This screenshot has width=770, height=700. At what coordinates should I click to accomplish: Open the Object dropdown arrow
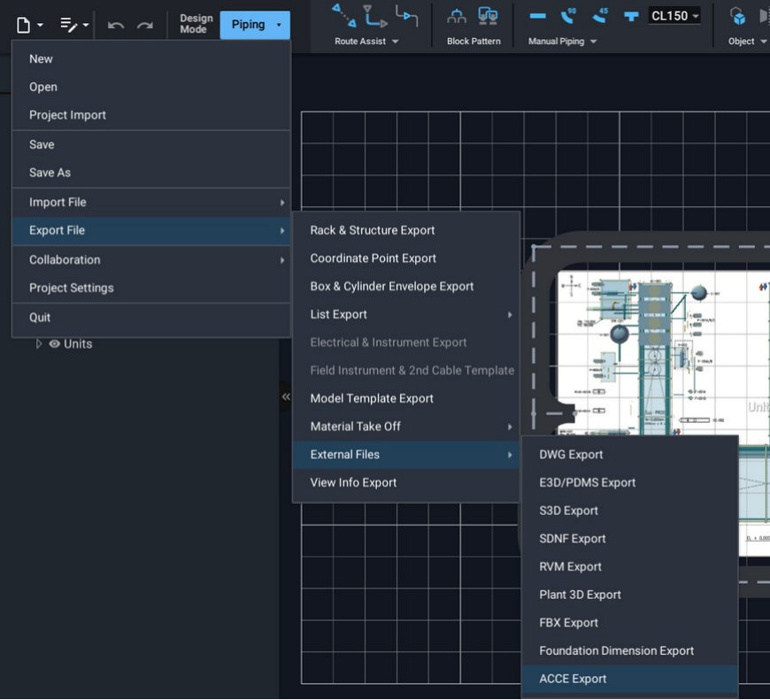tap(763, 42)
